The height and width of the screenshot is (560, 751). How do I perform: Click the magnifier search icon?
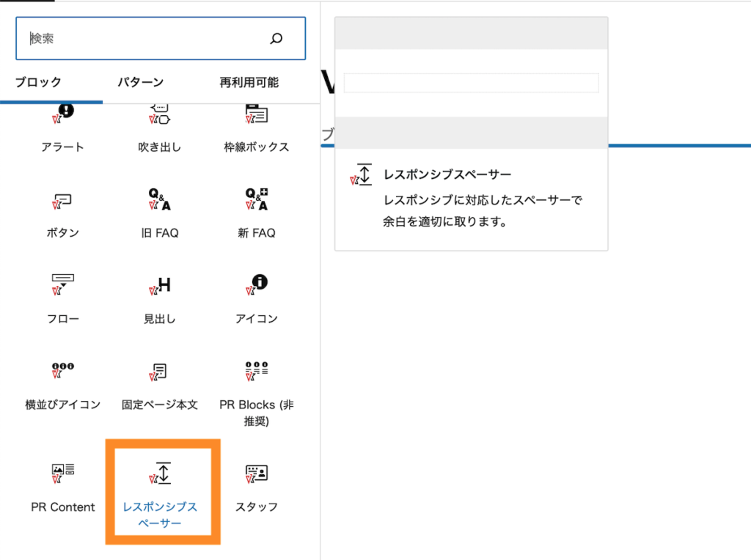[276, 39]
